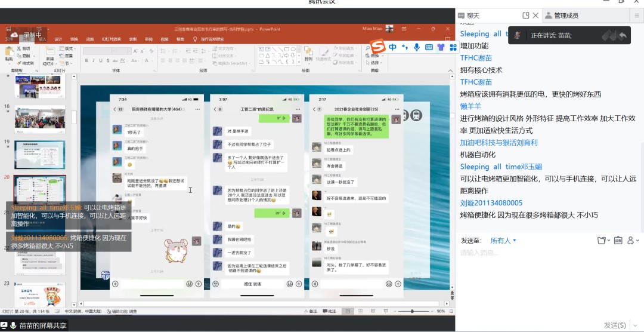644x332 pixels.
Task: Click the Sogou S logo icon
Action: [377, 46]
